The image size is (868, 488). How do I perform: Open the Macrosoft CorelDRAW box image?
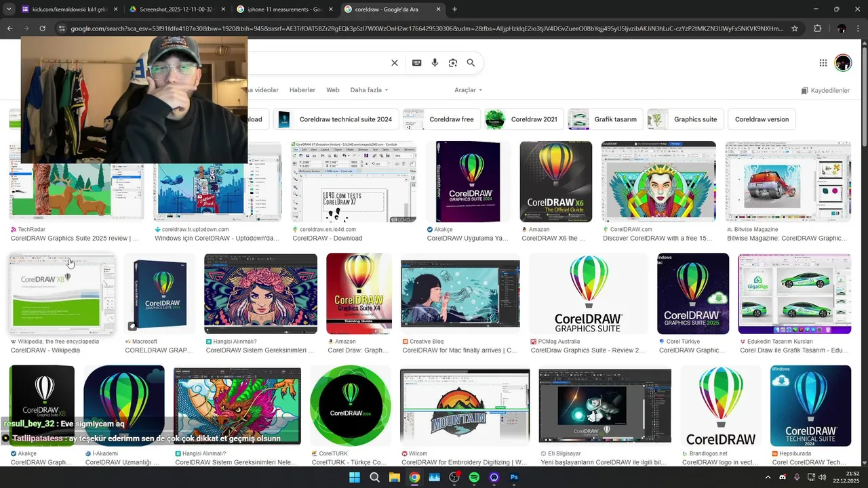(x=160, y=293)
